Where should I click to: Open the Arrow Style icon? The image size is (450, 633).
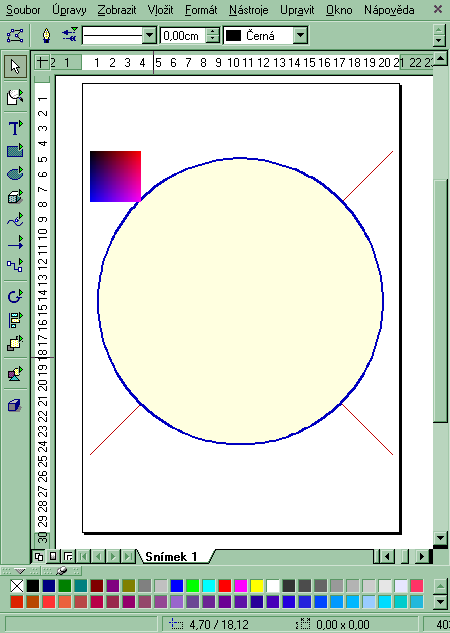69,35
